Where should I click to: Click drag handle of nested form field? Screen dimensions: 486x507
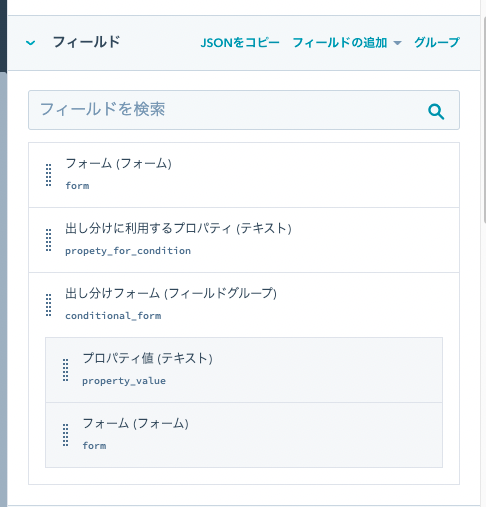66,435
